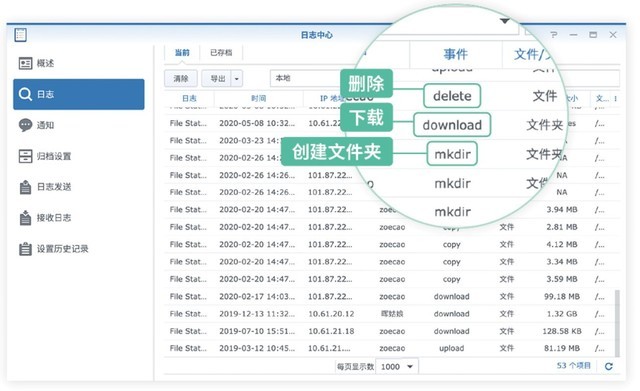Click the vertical scrollbar of log table
Screen dimensions: 640x391
click(617, 322)
